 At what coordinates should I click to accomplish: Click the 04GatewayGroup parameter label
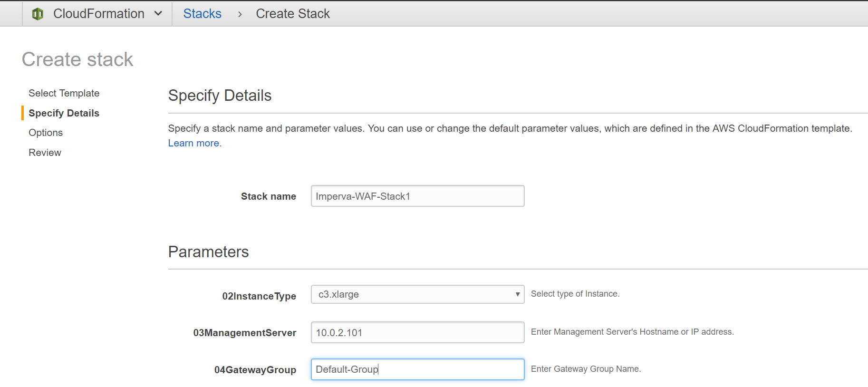(x=255, y=370)
